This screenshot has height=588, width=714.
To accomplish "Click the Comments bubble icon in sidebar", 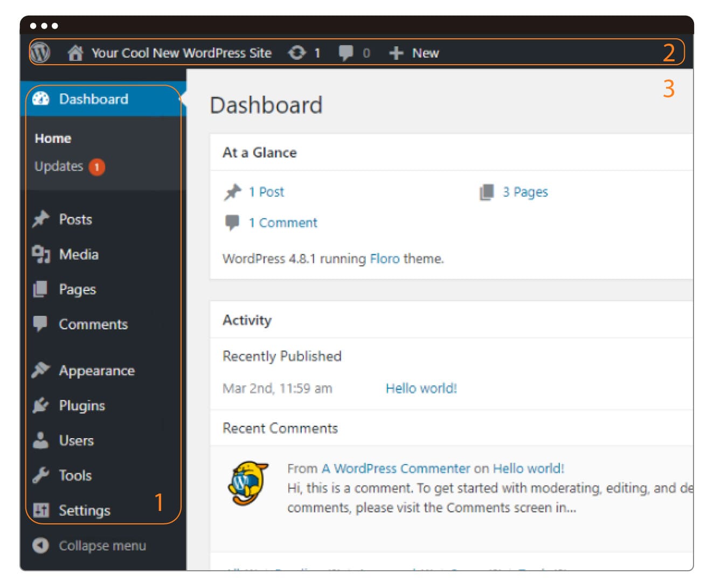I will [40, 324].
